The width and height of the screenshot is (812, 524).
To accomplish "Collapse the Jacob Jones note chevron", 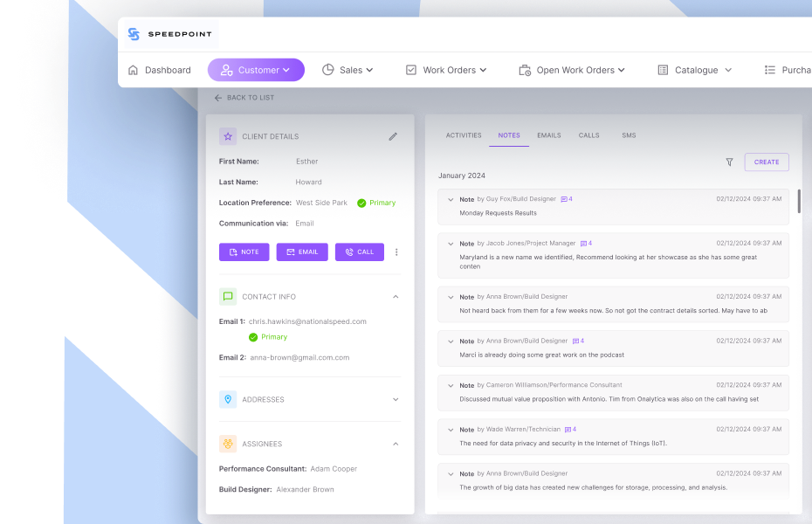I will [451, 244].
